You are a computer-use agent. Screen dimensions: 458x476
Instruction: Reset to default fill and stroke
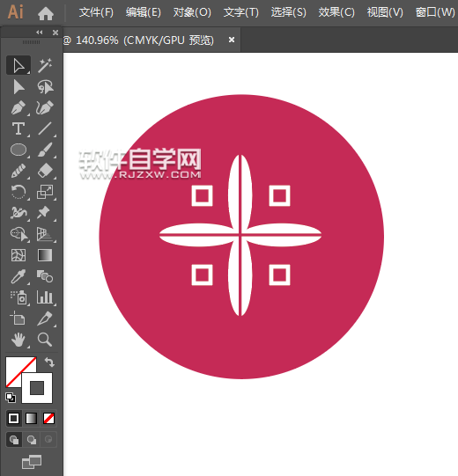11,398
